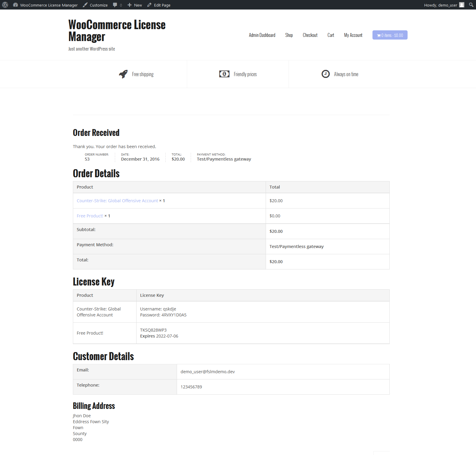Open the Shop navigation item
The image size is (476, 455).
pos(289,35)
